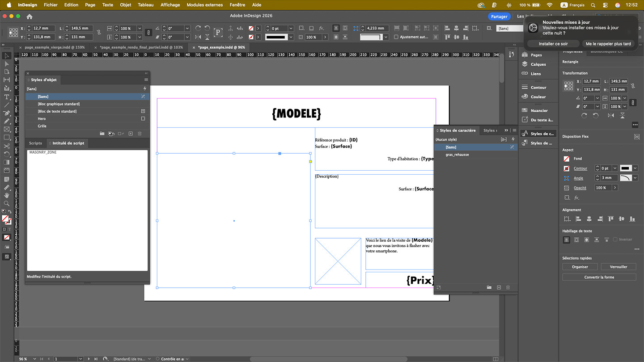Toggle the constrain width and height link in the Propriétés panel
Image resolution: width=644 pixels, height=362 pixels.
point(632,85)
